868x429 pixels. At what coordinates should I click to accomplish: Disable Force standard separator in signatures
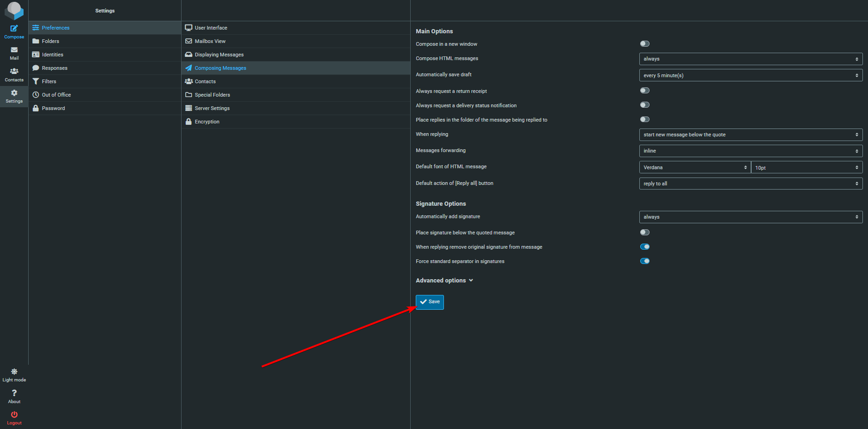point(644,261)
